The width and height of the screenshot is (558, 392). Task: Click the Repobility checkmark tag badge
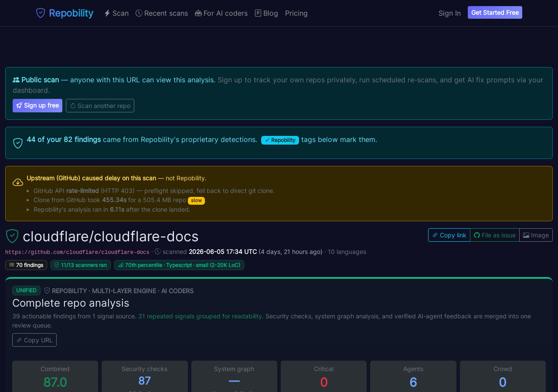click(x=280, y=140)
